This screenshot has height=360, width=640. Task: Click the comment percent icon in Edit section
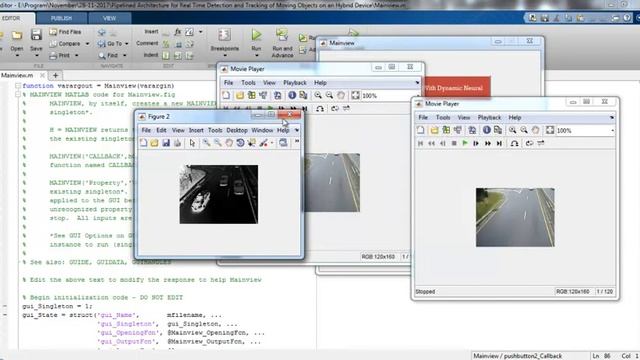coord(166,44)
